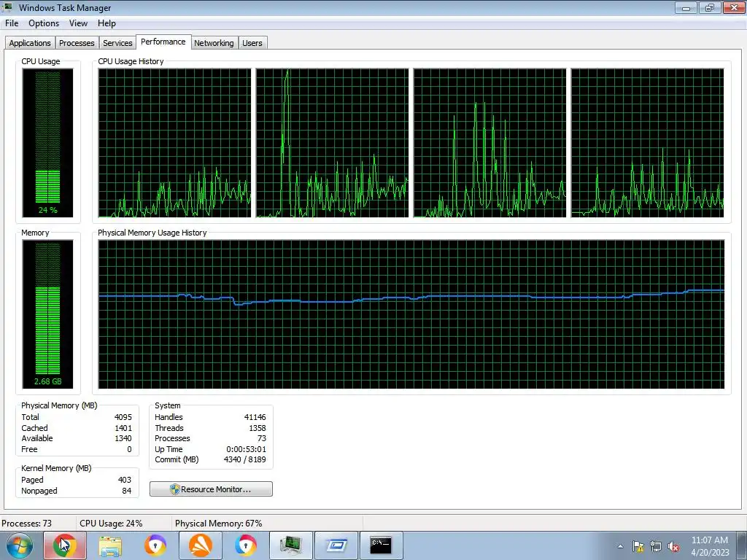The image size is (747, 560).
Task: Open the Command Prompt taskbar icon
Action: pos(381,545)
